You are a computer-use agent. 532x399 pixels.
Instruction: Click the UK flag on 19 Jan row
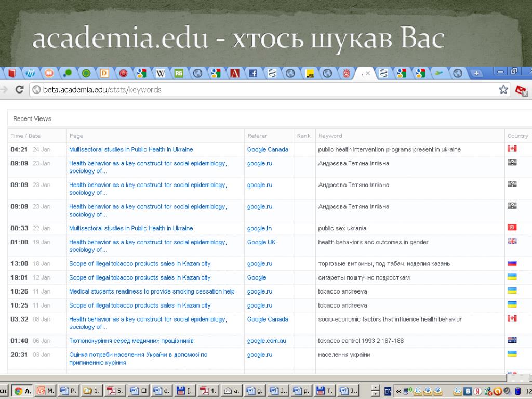point(512,241)
